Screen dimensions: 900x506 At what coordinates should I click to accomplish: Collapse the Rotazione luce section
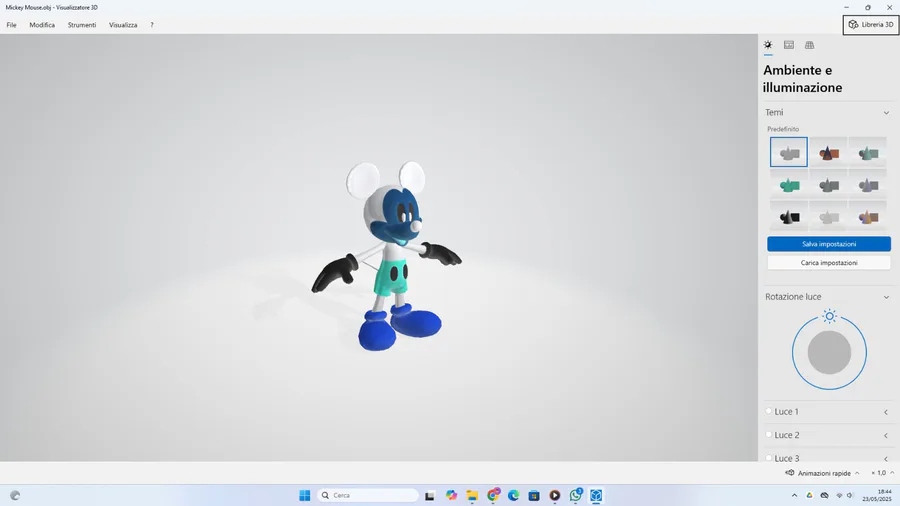coord(886,297)
